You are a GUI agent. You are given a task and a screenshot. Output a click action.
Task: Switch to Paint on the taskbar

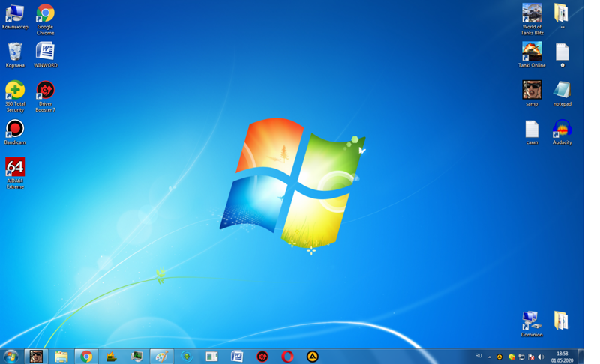click(x=161, y=357)
